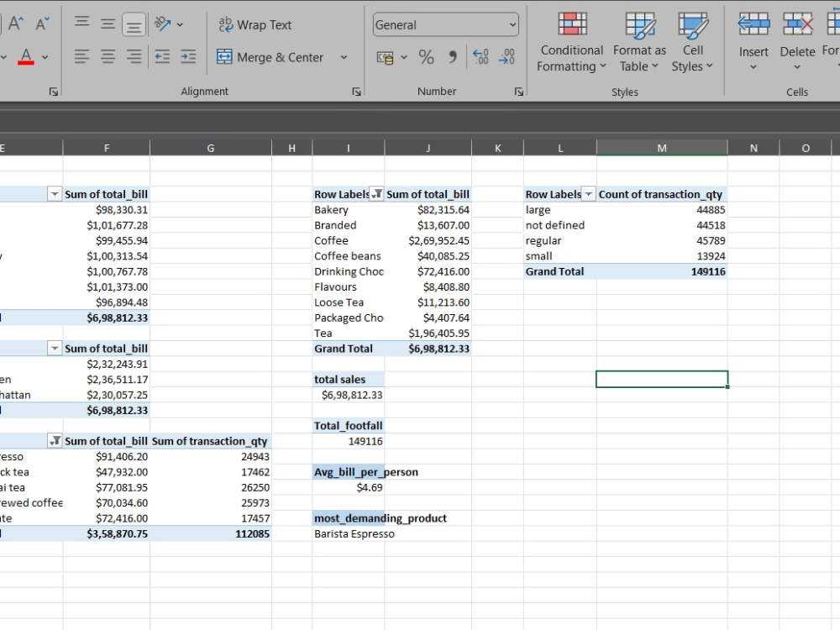Toggle Align Left horizontal alignment

coord(81,57)
